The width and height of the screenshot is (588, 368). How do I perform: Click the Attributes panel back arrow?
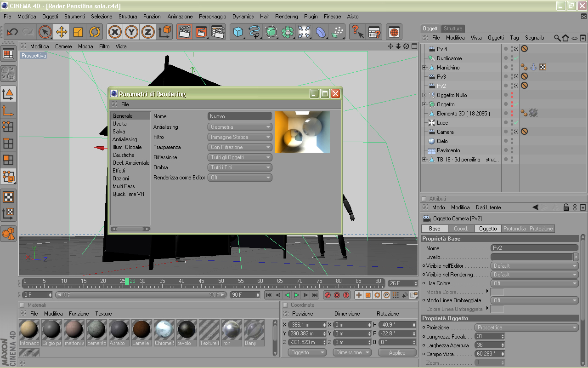pyautogui.click(x=536, y=207)
